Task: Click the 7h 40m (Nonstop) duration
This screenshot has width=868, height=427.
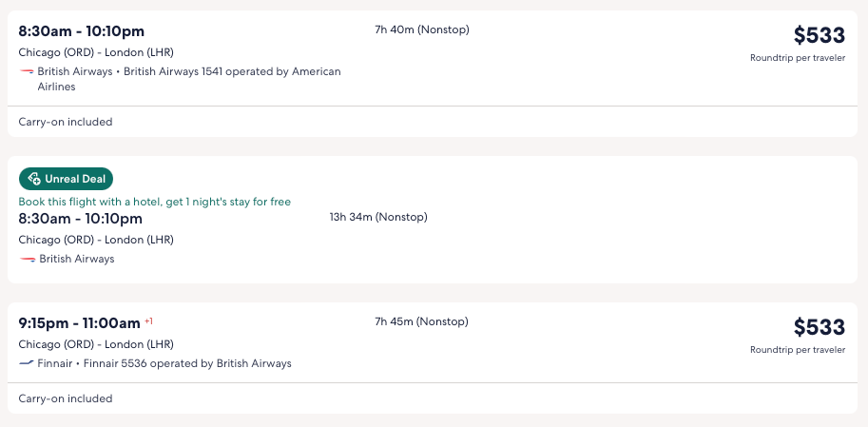Action: [422, 29]
